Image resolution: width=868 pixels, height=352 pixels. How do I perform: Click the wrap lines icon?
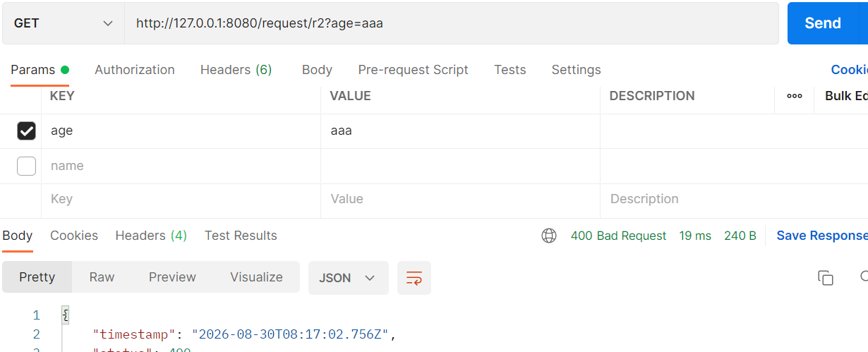point(414,278)
